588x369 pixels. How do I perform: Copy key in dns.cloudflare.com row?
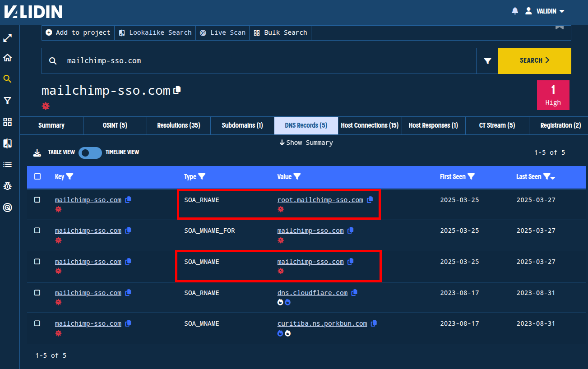point(128,293)
